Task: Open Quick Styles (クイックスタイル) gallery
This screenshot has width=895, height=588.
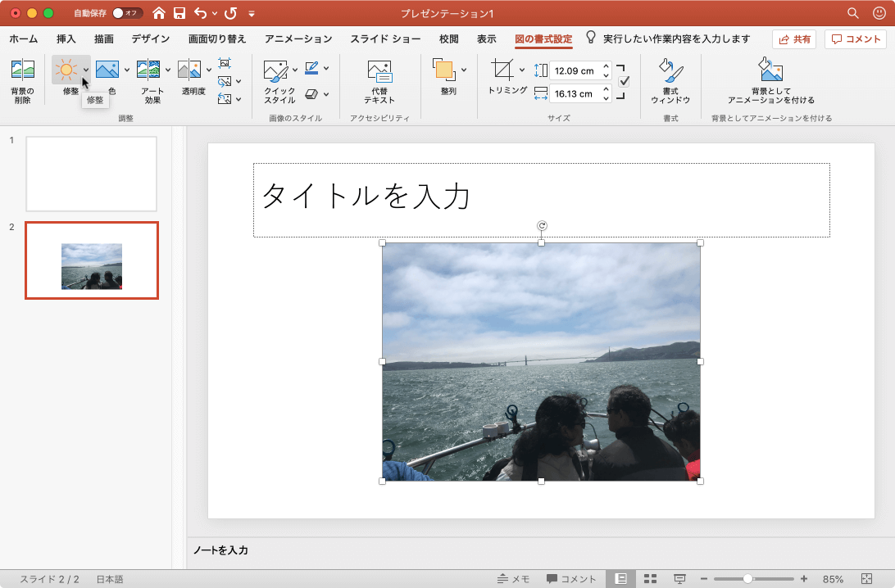Action: (275, 71)
